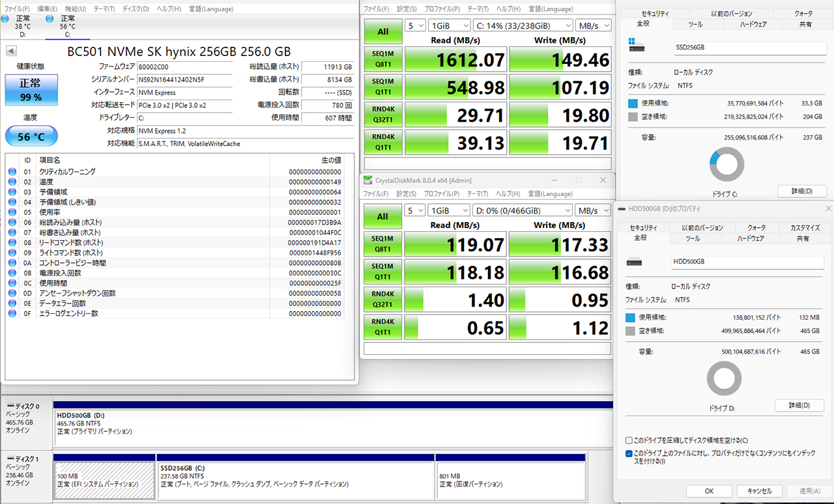
Task: Click the previous disk arrow in CrystalDiskInfo
Action: 11,51
